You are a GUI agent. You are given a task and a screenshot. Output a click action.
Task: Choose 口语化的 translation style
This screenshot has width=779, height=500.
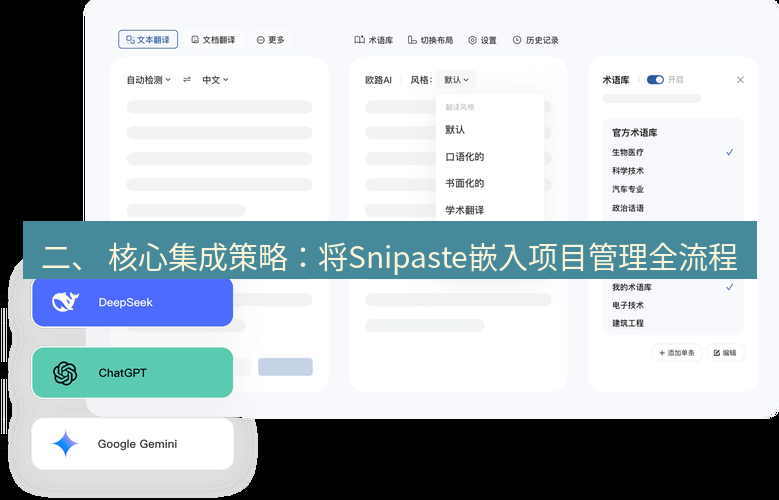click(x=465, y=157)
